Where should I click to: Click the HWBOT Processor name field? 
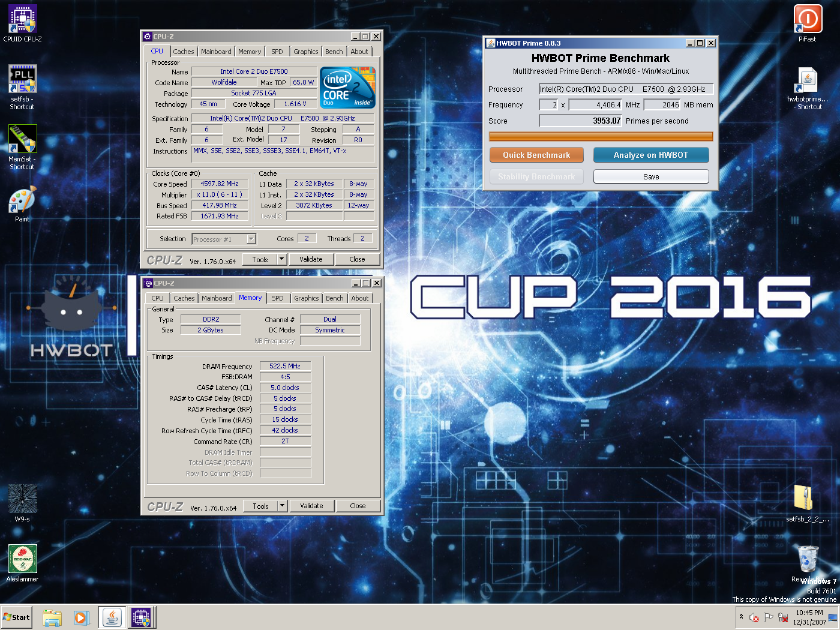tap(626, 89)
